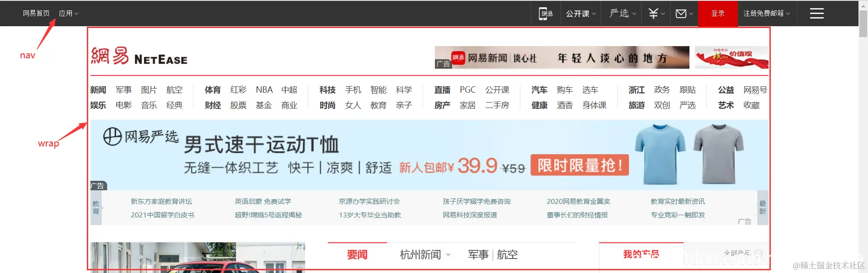The height and width of the screenshot is (273, 868).
Task: Open the 二手房 link
Action: [x=497, y=105]
